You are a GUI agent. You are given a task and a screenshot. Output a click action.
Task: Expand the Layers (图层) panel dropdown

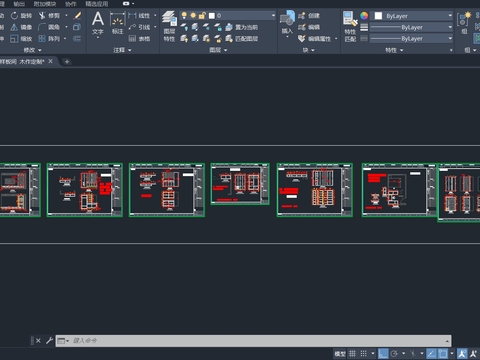[218, 50]
